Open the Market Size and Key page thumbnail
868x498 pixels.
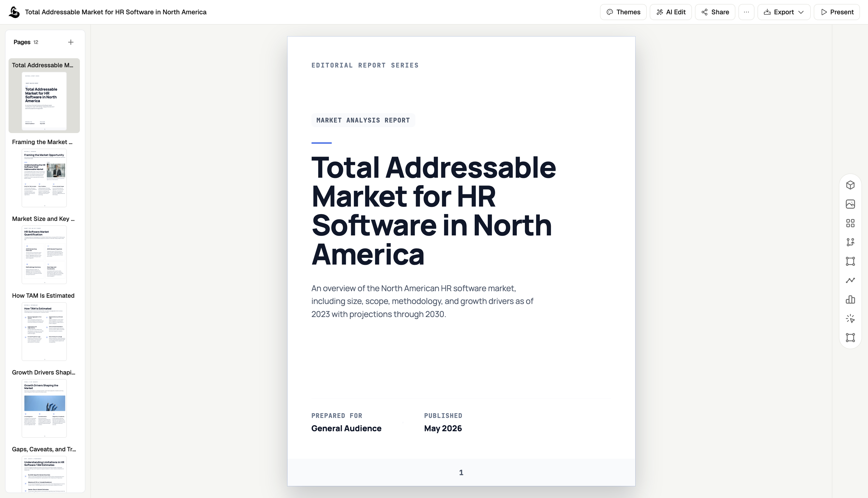coord(44,255)
